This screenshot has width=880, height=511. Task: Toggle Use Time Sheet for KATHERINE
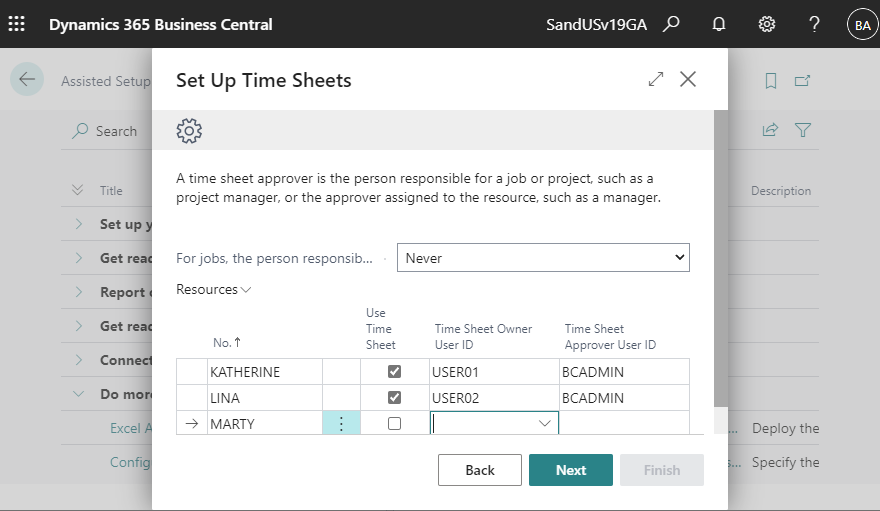click(x=395, y=371)
